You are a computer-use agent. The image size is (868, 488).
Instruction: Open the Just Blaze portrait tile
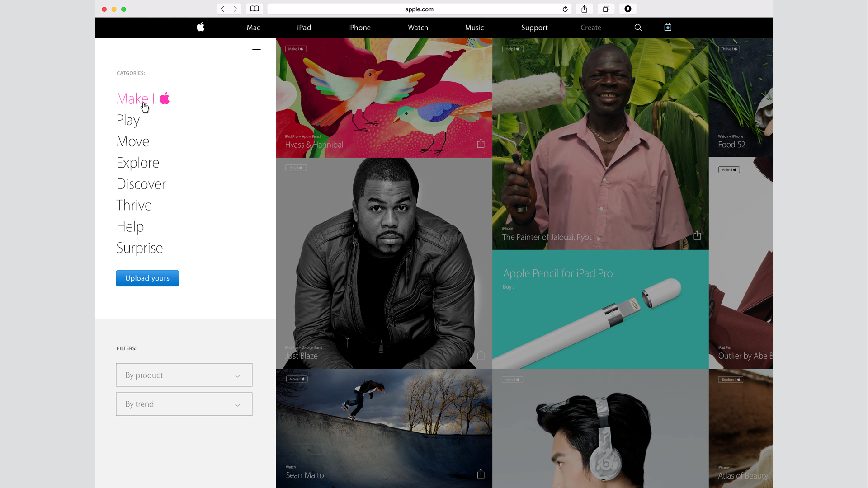pyautogui.click(x=384, y=263)
